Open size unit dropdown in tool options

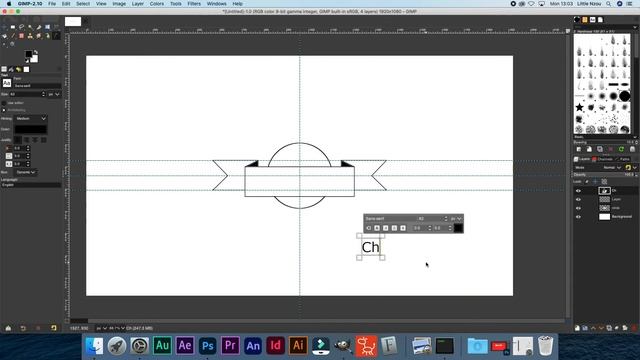(54, 94)
